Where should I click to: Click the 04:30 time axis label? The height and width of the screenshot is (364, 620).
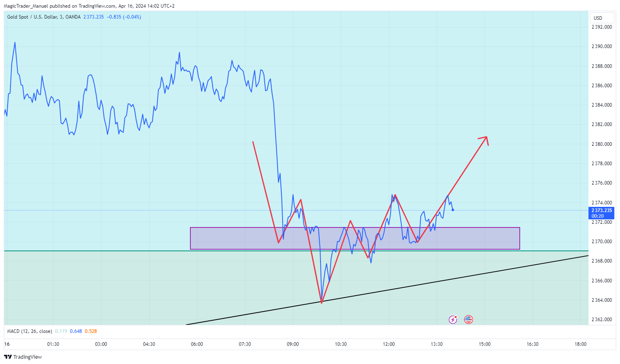pyautogui.click(x=149, y=344)
